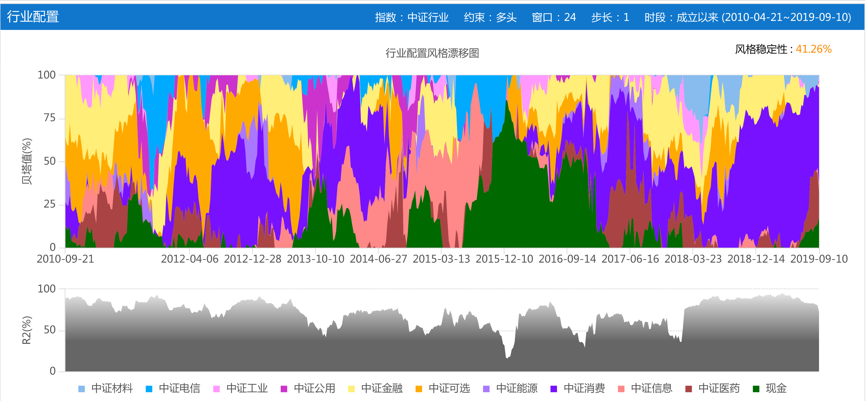Viewport: 868px width, 401px height.
Task: Toggle the 中证消费 legend label
Action: click(x=584, y=388)
